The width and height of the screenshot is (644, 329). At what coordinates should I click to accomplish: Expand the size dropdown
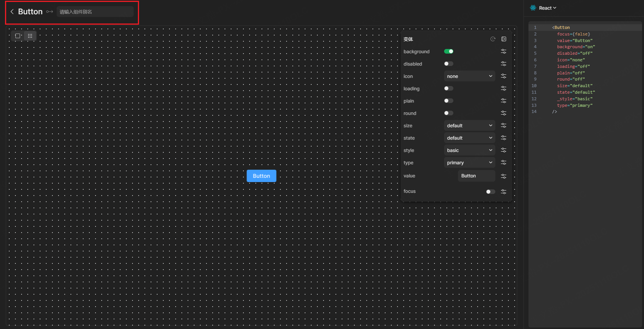point(469,126)
